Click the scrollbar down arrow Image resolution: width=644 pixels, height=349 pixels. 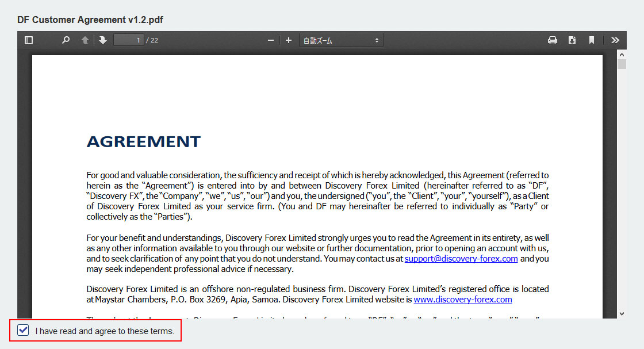click(x=622, y=314)
